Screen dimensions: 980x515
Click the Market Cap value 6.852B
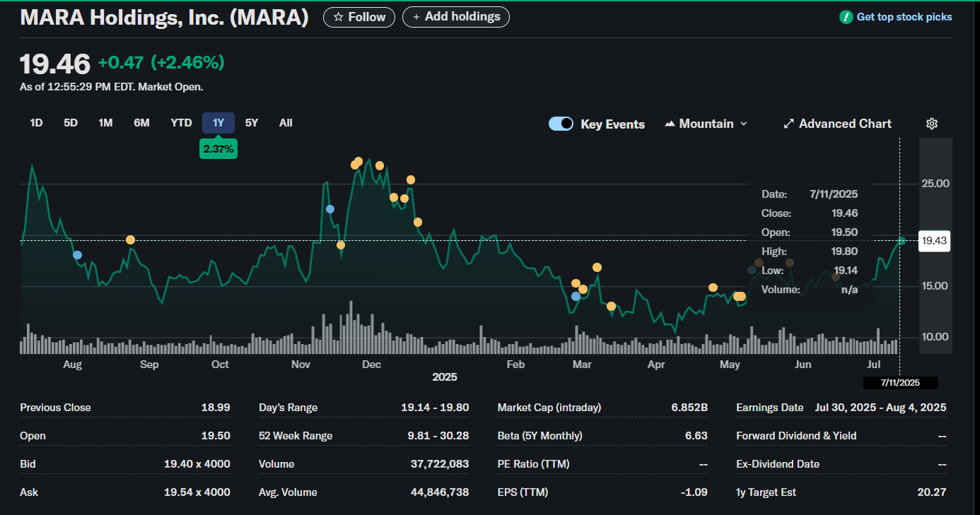point(689,408)
